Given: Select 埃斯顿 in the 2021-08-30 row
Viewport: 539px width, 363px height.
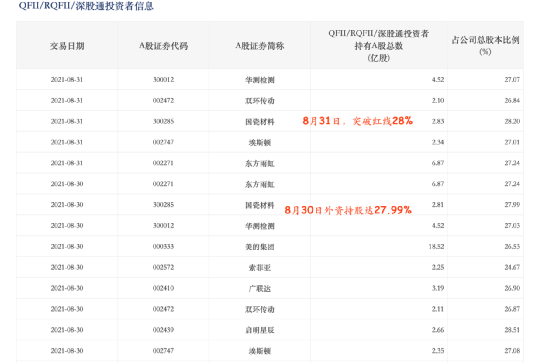Looking at the screenshot, I should tap(260, 351).
